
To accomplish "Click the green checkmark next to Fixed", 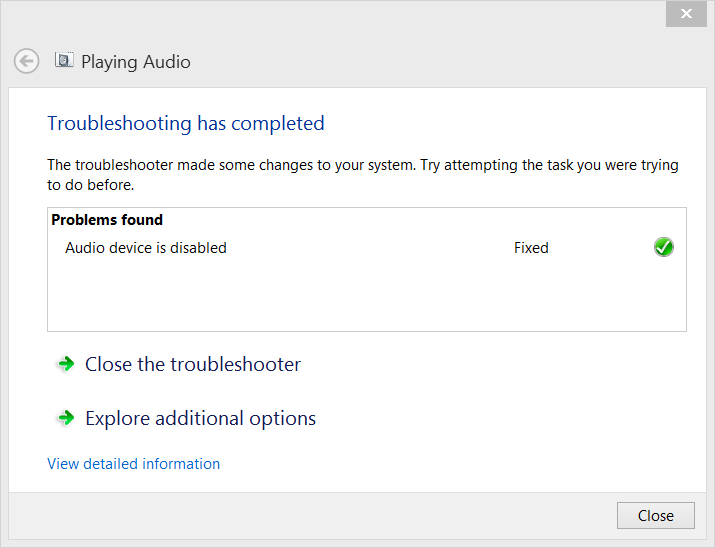I will 663,247.
